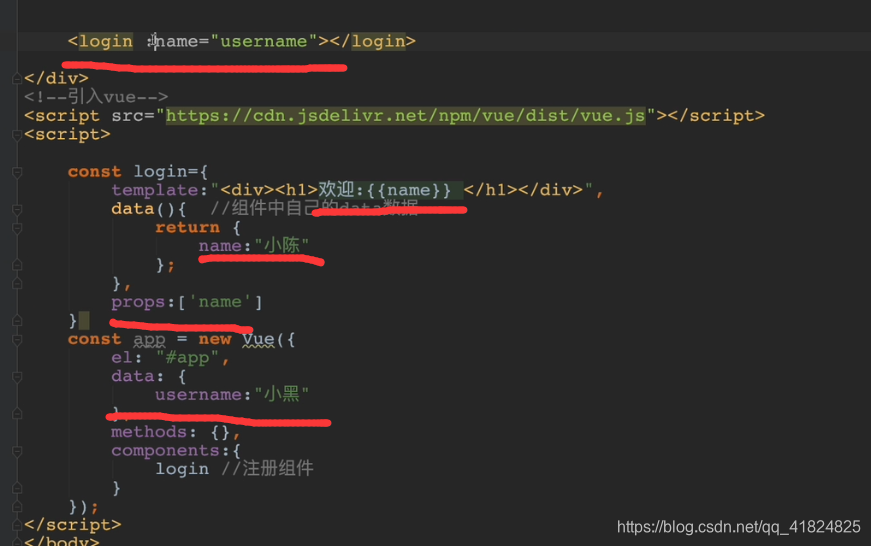The image size is (871, 546).
Task: Click the "src" attribute of script tag
Action: click(x=127, y=116)
